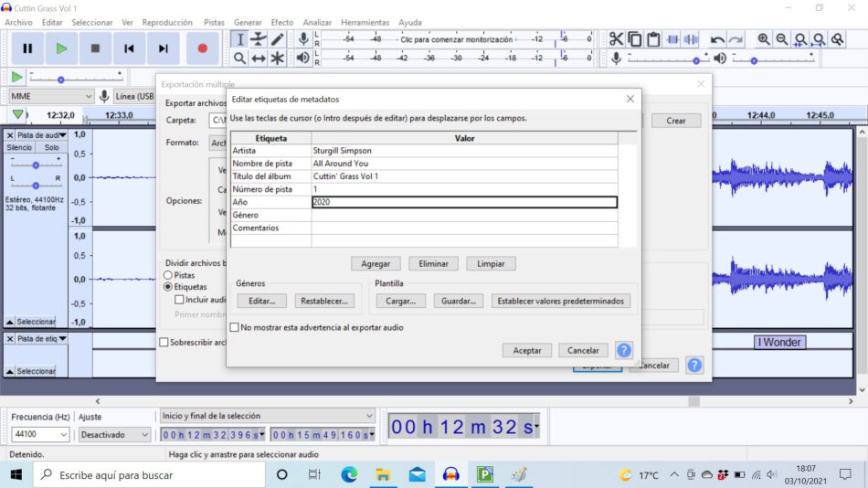Close the audio track with X

[x=10, y=135]
